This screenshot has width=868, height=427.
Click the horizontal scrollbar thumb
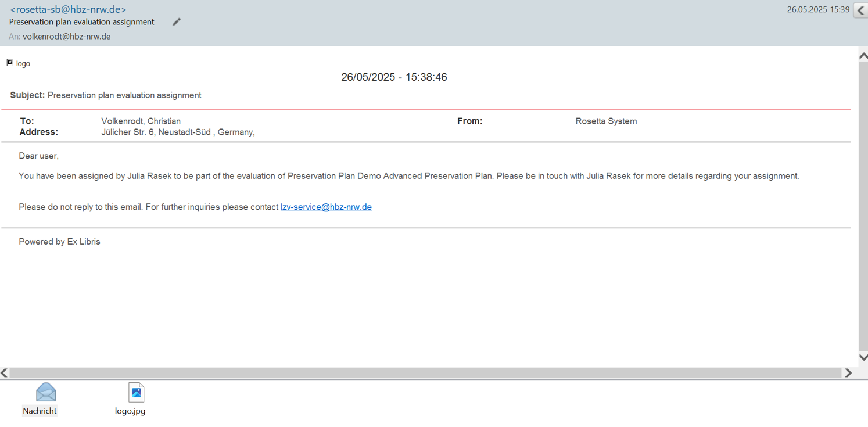pos(424,373)
